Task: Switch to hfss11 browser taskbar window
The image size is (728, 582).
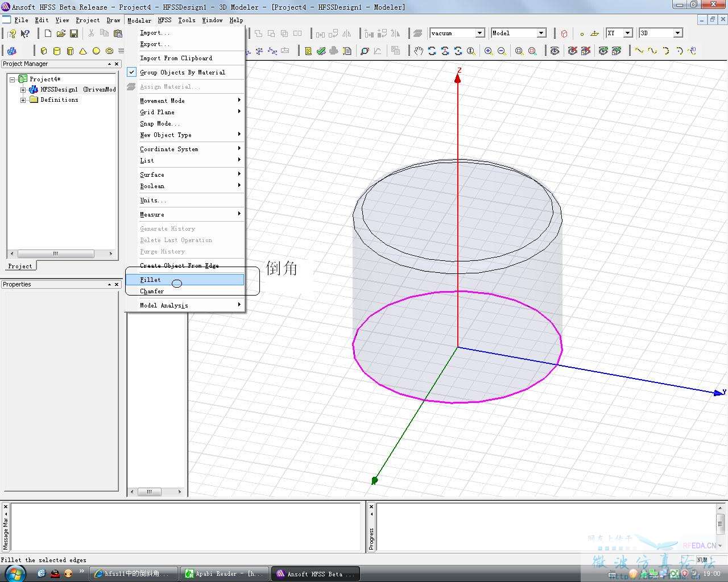Action: click(x=134, y=573)
